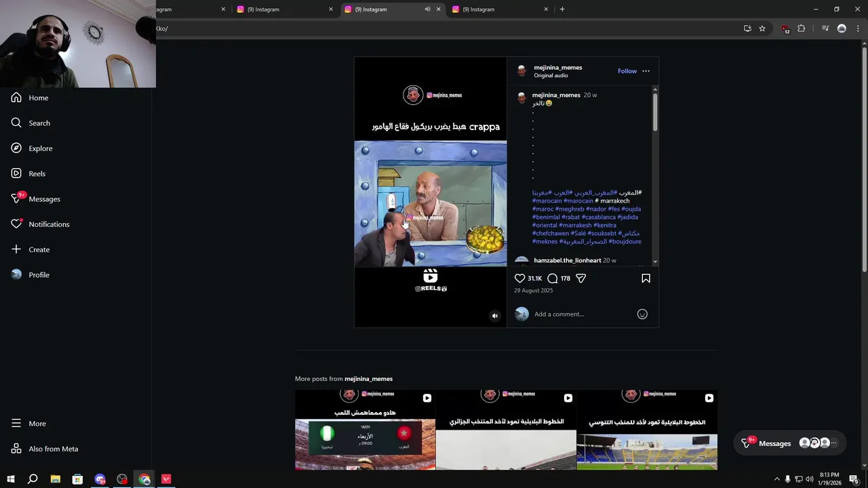868x488 pixels.
Task: Open media controls music icon
Action: (825, 28)
